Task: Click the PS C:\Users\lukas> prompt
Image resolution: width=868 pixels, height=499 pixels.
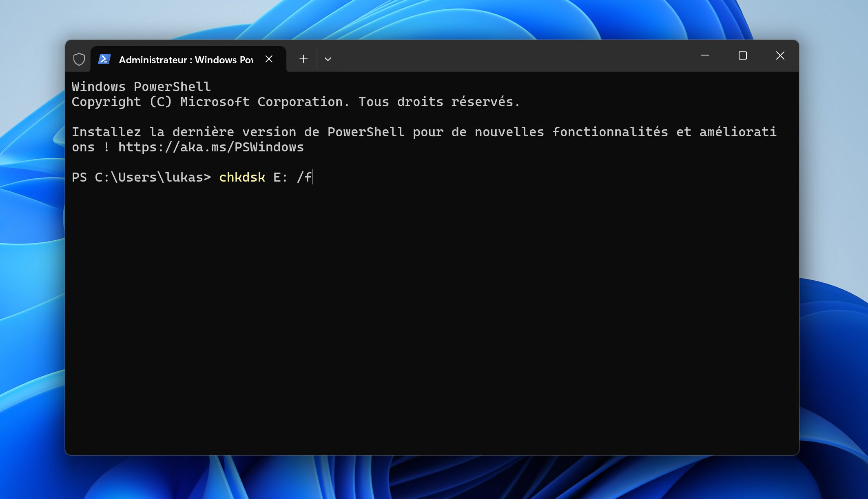Action: (x=141, y=177)
